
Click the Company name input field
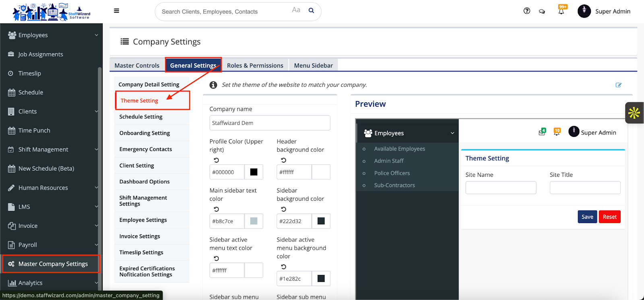(x=270, y=123)
